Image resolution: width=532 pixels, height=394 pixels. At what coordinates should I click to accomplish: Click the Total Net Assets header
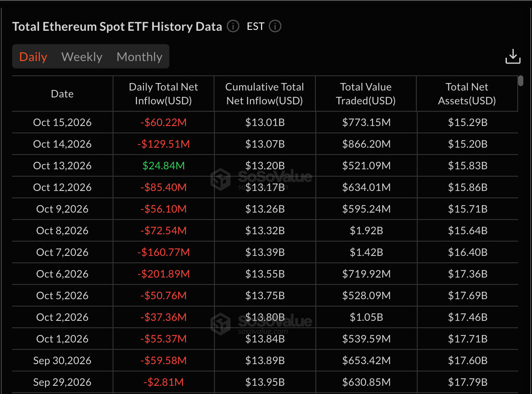(467, 94)
